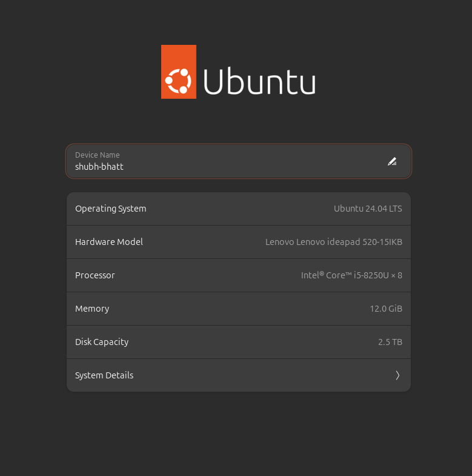Select the Disk Capacity label
Screen dimensions: 472x476
point(102,342)
